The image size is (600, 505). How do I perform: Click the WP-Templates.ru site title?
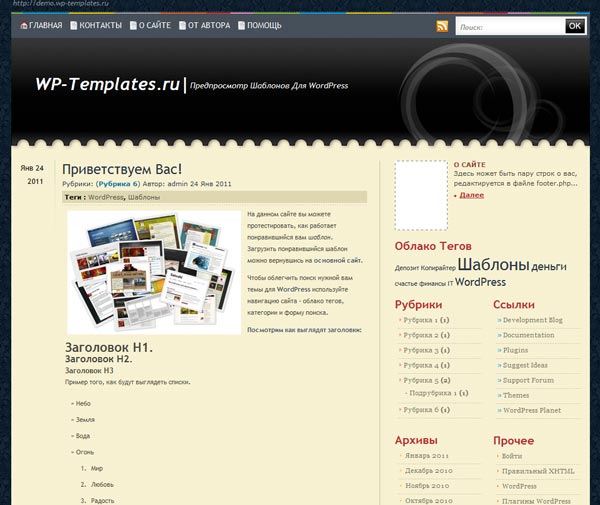tap(108, 85)
